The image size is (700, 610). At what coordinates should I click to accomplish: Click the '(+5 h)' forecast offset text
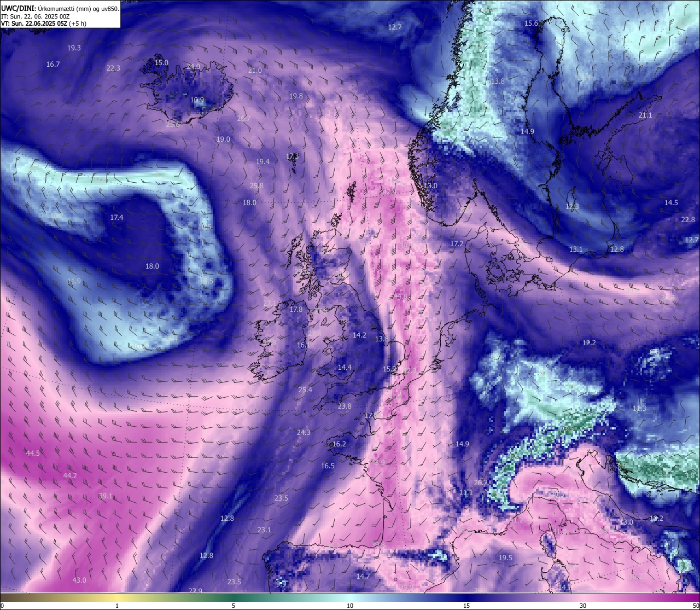pos(77,24)
